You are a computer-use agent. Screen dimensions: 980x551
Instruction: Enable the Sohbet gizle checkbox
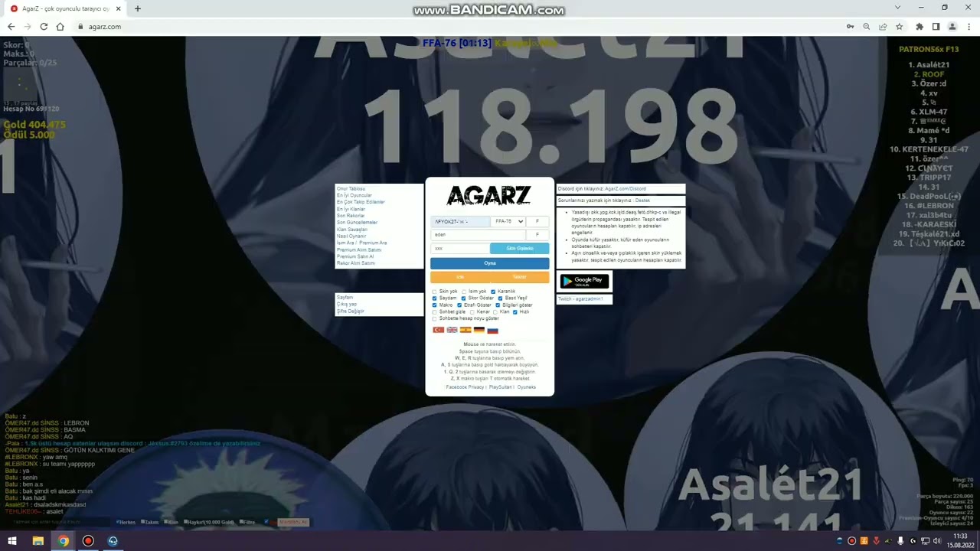point(435,312)
